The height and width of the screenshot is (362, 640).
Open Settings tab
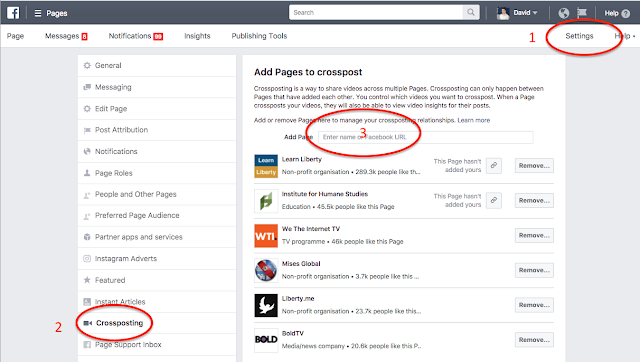(x=579, y=36)
